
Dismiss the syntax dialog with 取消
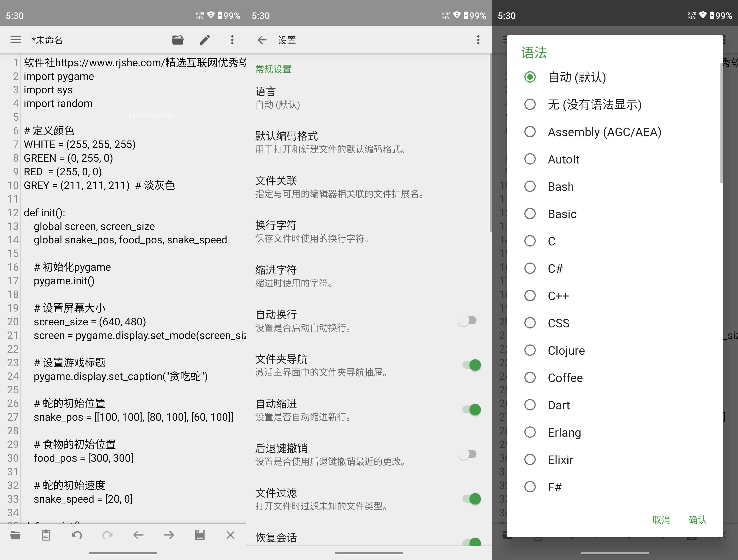click(661, 520)
